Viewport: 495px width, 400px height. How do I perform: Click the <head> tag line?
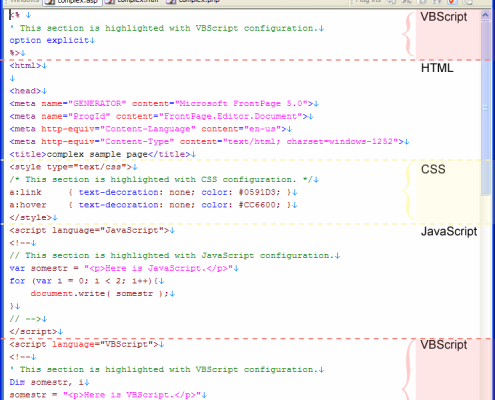coord(25,91)
